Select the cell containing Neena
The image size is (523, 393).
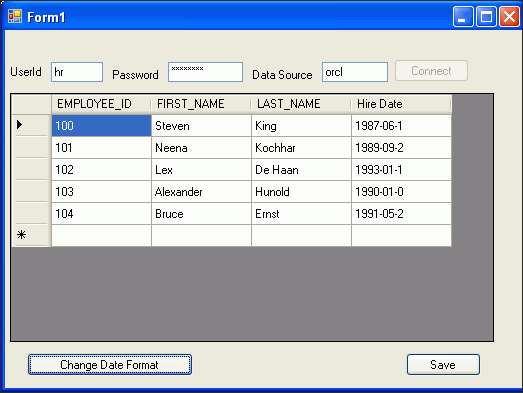(201, 147)
